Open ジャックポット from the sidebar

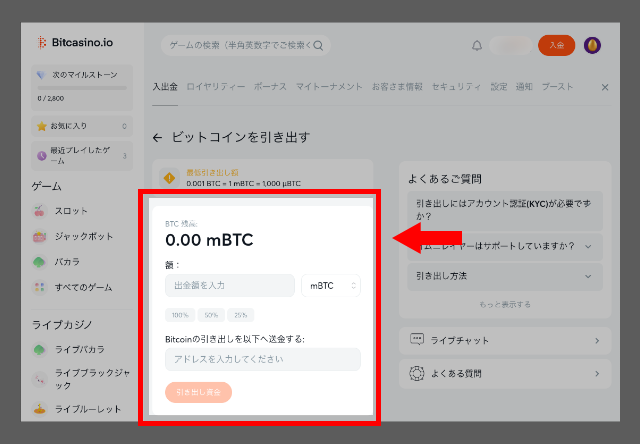(81, 237)
